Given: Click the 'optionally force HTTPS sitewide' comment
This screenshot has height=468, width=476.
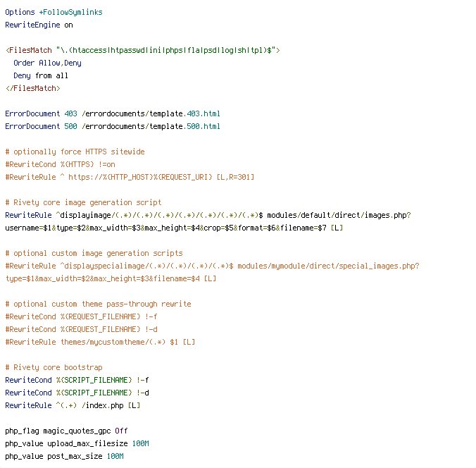Looking at the screenshot, I should (x=75, y=152).
